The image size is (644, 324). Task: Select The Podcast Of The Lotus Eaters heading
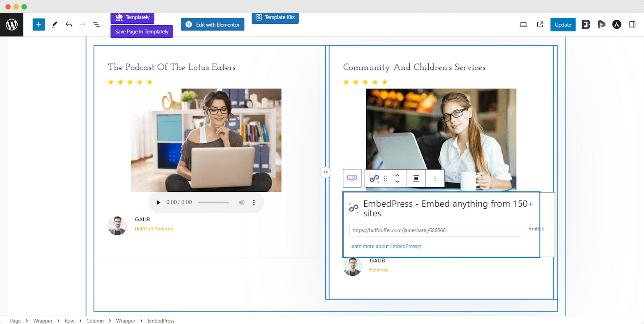[x=172, y=67]
